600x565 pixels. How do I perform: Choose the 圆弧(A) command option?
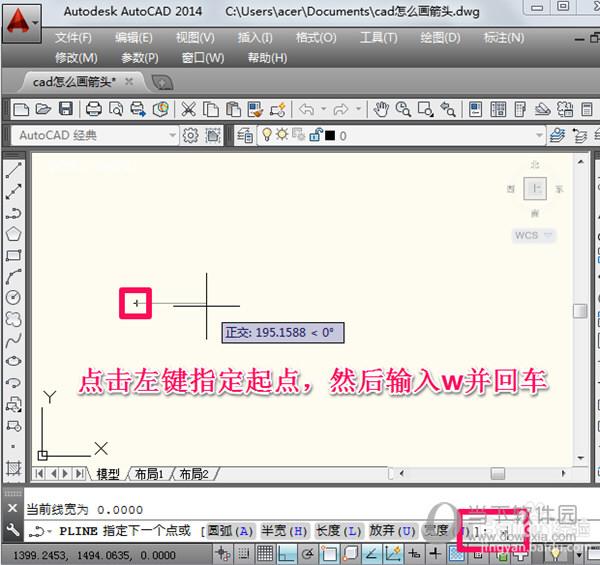pos(230,531)
